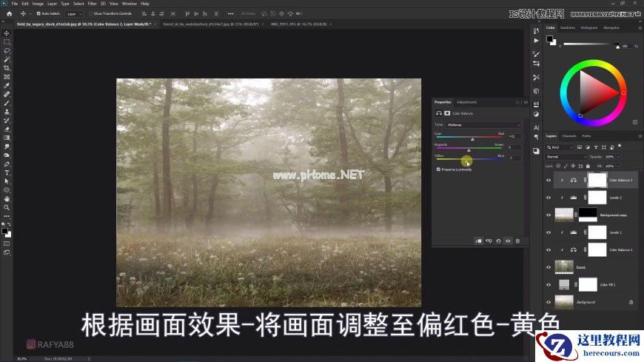Open the Character panel icon
The width and height of the screenshot is (644, 362).
[536, 128]
